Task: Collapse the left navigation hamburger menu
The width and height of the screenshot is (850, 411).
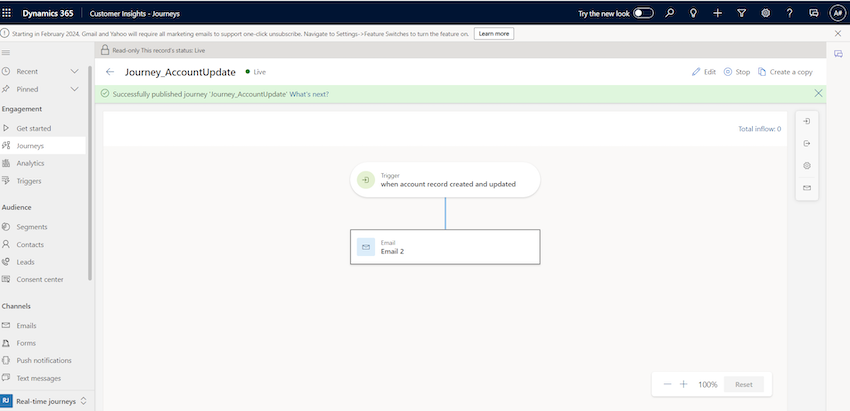Action: click(6, 53)
